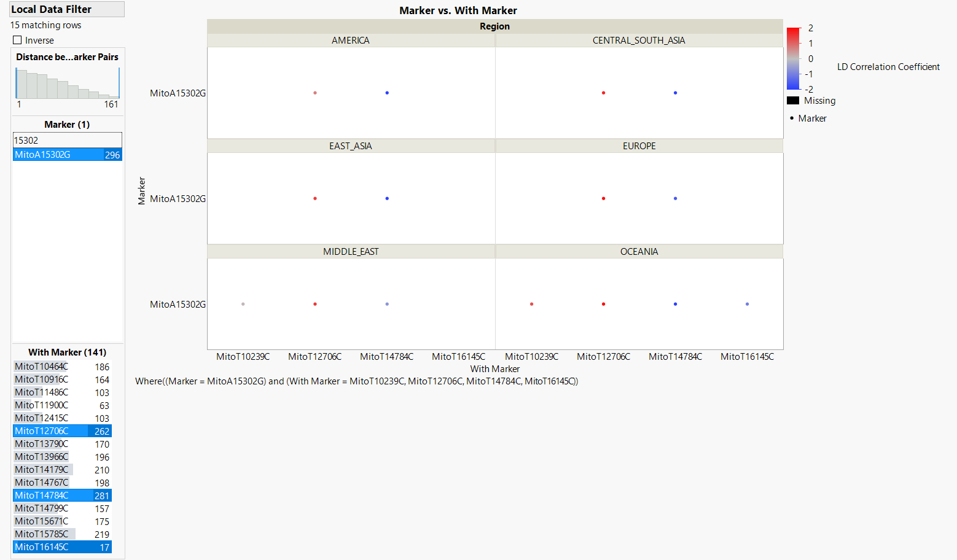Click the red point in the AMERICA panel

click(315, 93)
